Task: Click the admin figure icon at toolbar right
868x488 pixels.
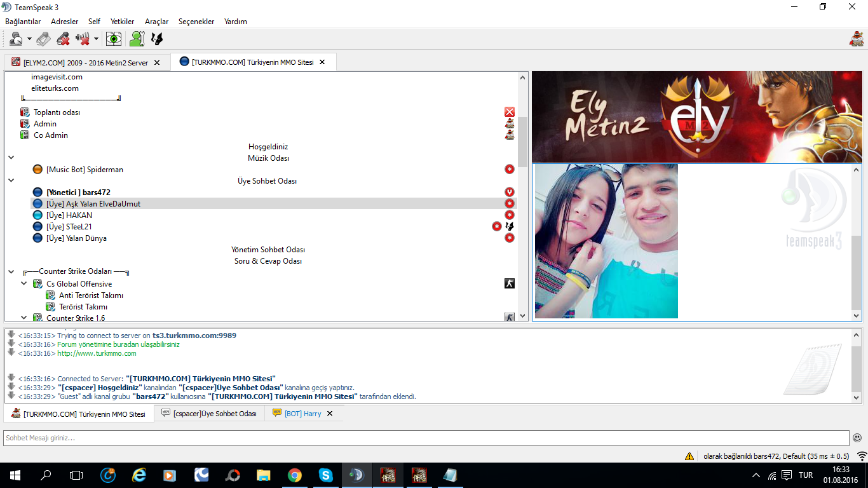Action: coord(856,39)
